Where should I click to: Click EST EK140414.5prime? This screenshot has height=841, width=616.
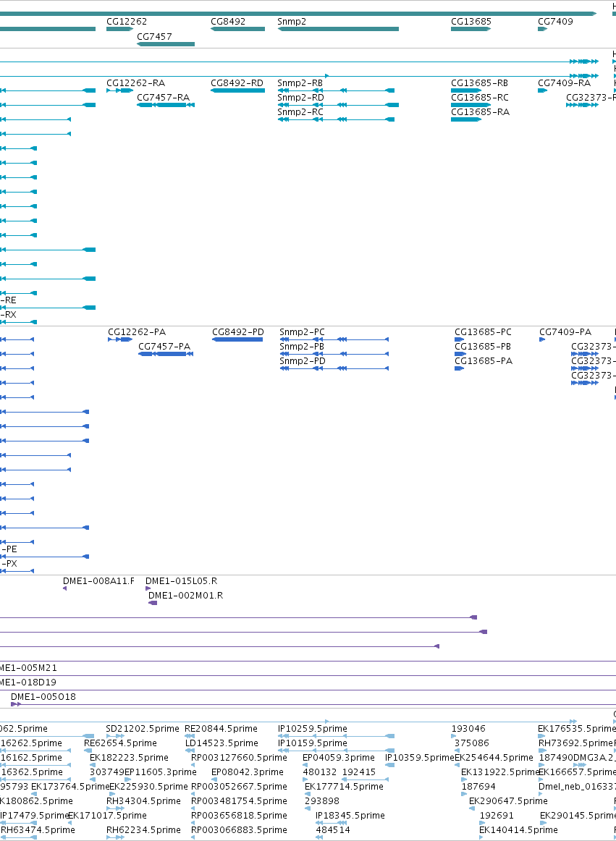point(519,830)
